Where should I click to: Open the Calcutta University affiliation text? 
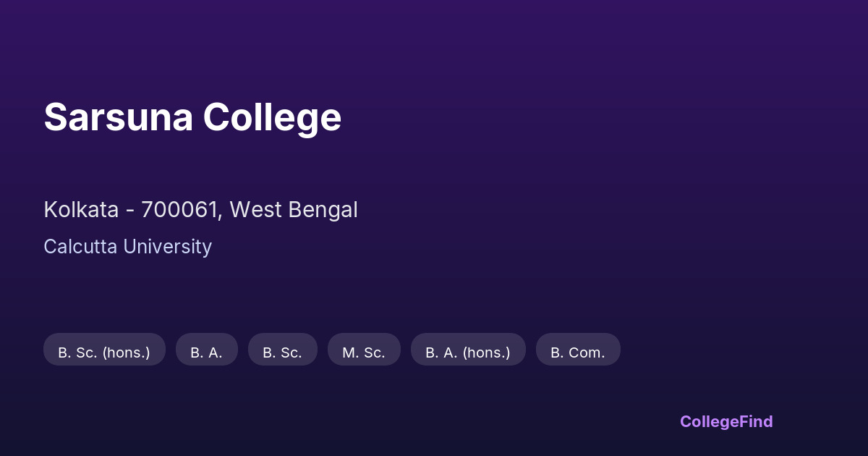pos(127,247)
